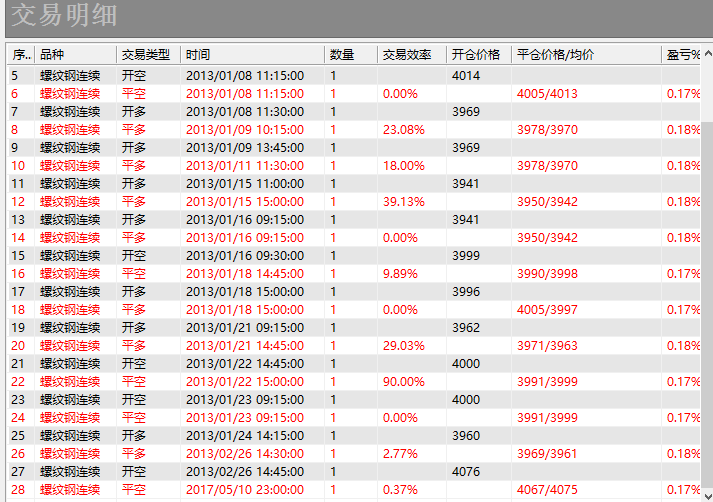Select open price 4014 in row 5
Viewport: 713px width, 502px height.
[466, 75]
